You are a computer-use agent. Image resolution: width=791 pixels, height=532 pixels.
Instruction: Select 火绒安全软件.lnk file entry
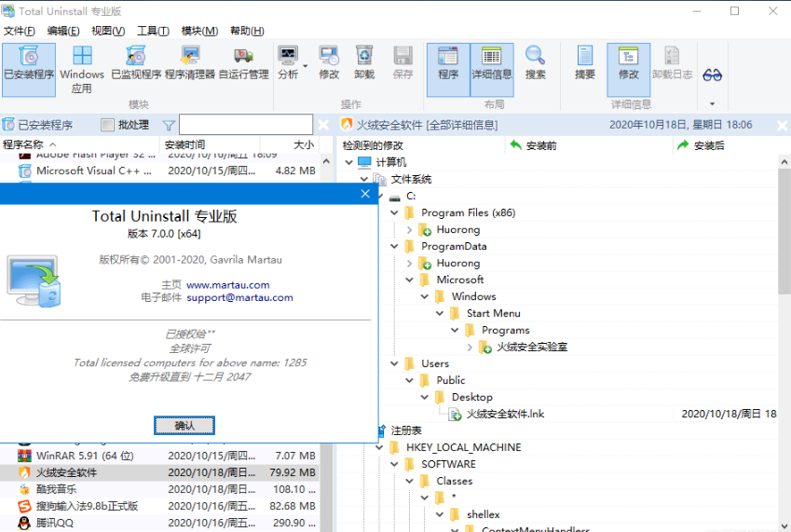[505, 414]
